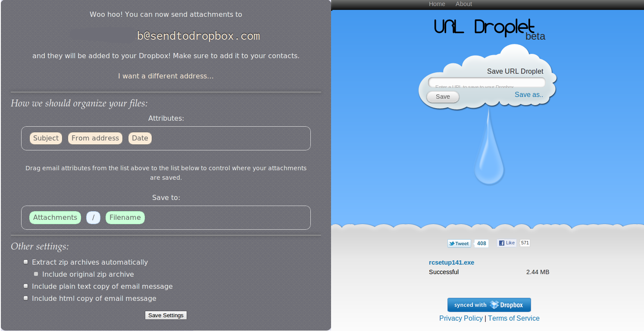Click the Save button in the cloud

pyautogui.click(x=443, y=97)
